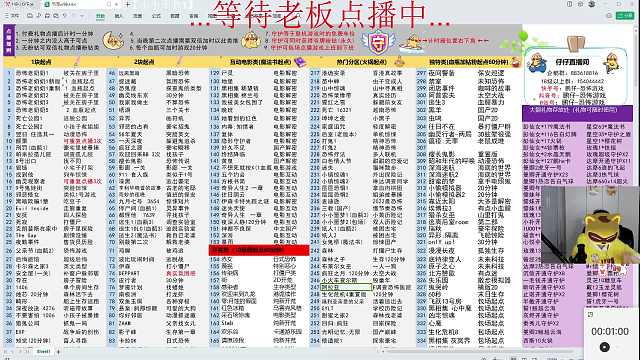Screen dimensions: 640x360
Task: Select the cell 尸灵 in row 129
Action: tap(227, 73)
